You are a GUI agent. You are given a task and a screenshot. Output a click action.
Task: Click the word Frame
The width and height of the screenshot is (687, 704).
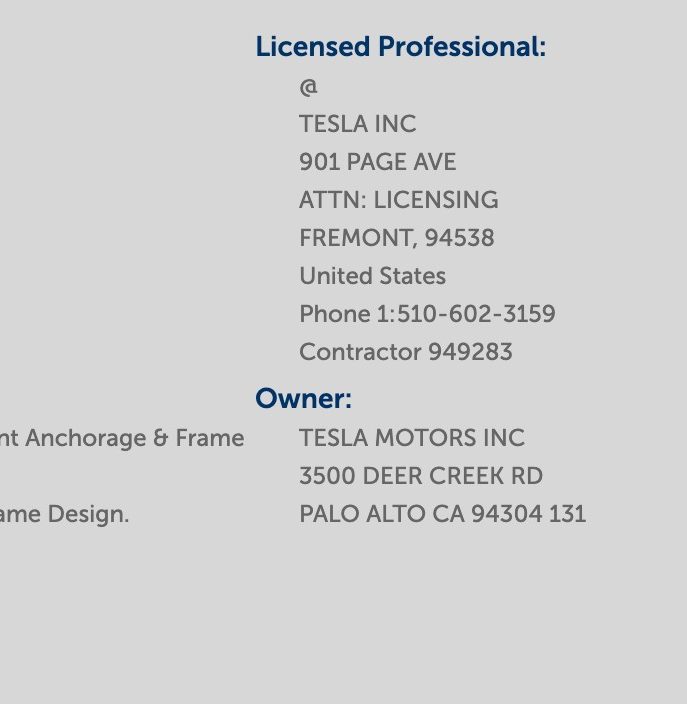210,438
